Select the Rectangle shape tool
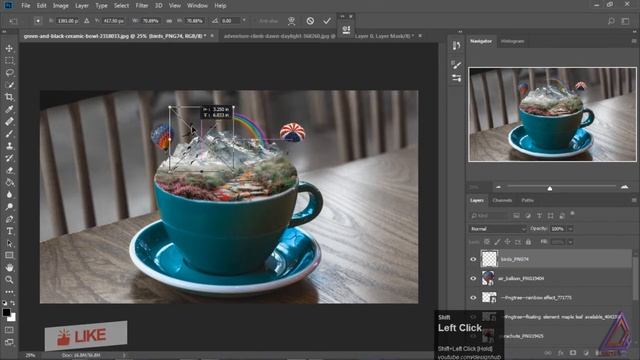 [x=9, y=256]
